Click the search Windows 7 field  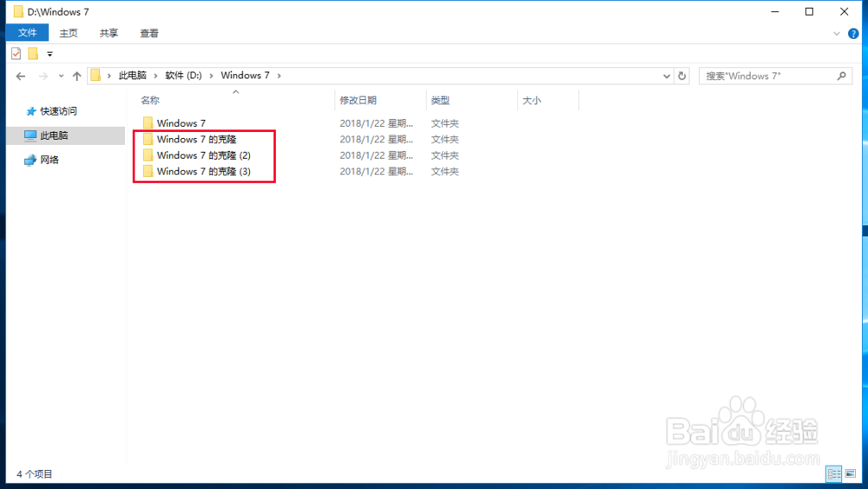tap(775, 76)
